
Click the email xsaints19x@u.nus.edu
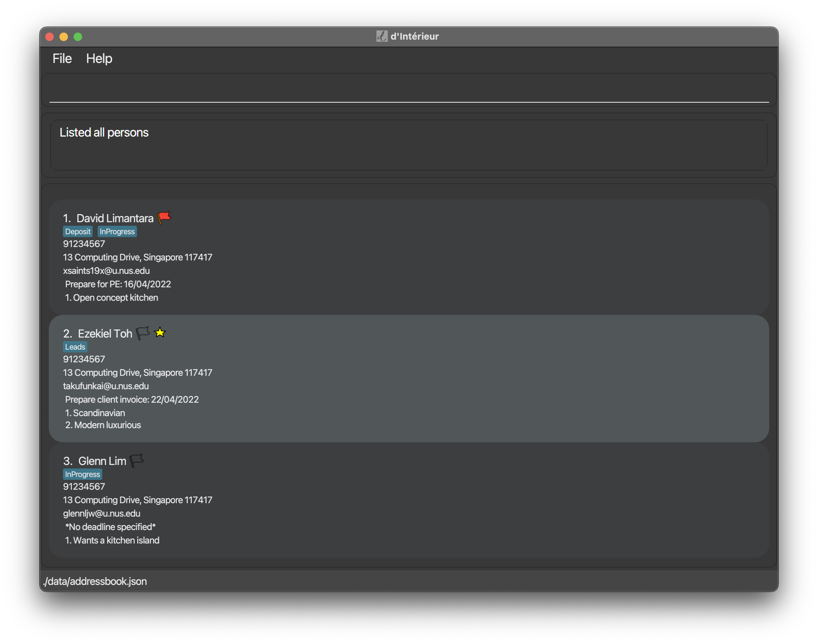tap(106, 271)
